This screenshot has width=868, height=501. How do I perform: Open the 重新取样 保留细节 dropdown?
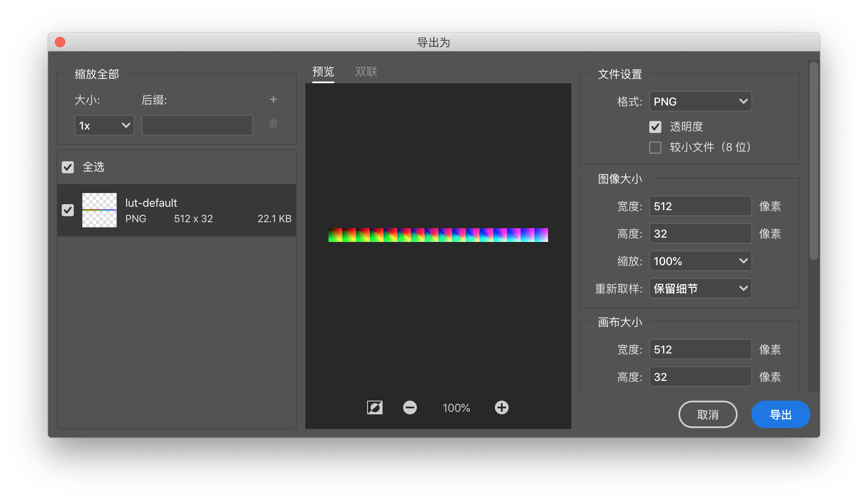(700, 289)
